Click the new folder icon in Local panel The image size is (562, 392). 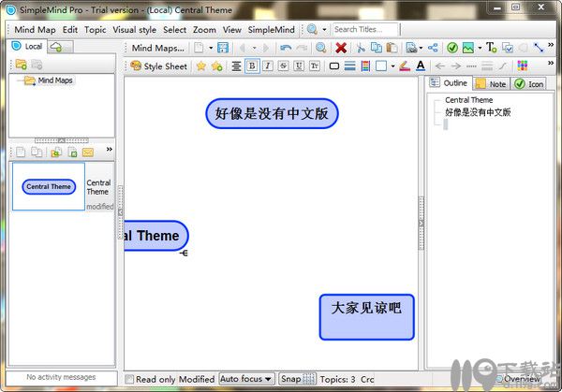[x=22, y=65]
